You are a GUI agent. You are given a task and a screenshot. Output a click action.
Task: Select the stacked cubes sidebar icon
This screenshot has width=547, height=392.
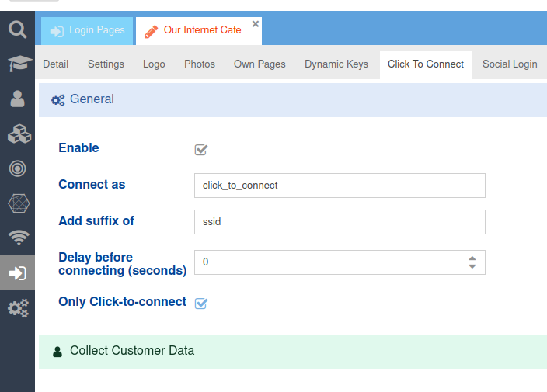click(17, 134)
